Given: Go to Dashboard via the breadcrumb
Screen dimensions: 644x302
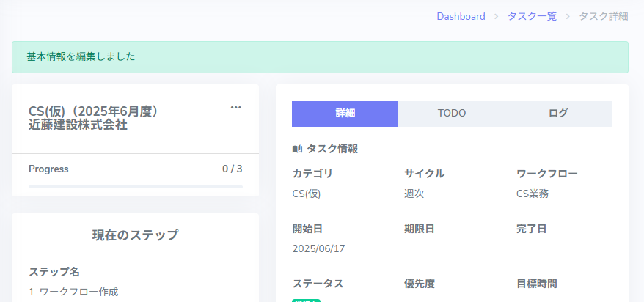Looking at the screenshot, I should click(x=461, y=16).
